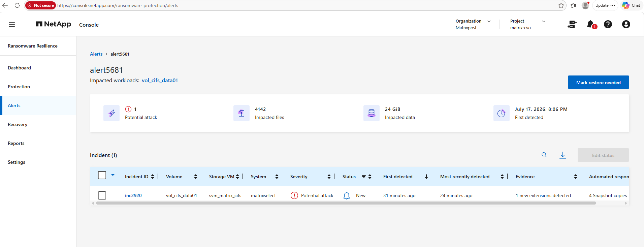Click the NetApp logo
The height and width of the screenshot is (247, 644).
[x=54, y=24]
